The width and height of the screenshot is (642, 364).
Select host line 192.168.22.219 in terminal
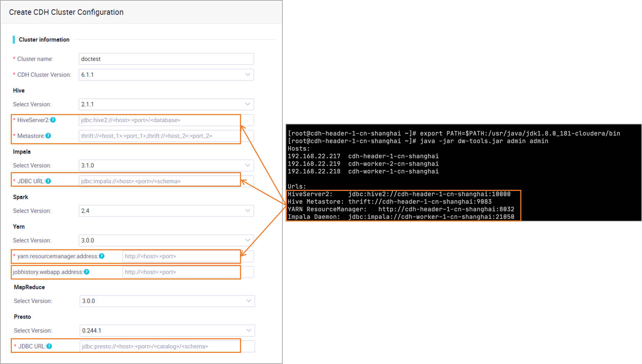coord(363,164)
